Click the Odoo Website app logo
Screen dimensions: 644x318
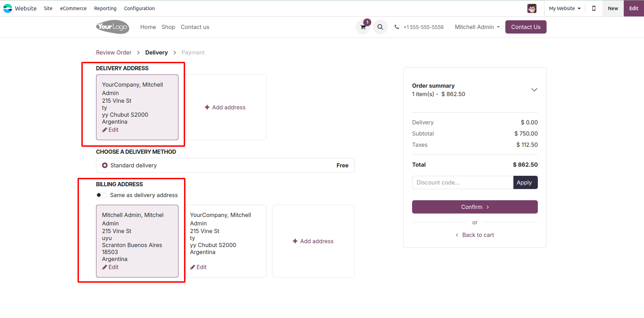click(x=8, y=8)
